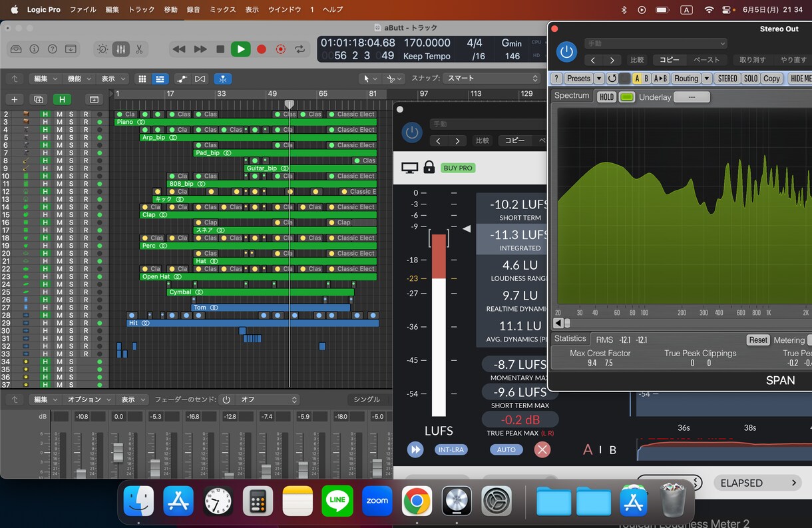The height and width of the screenshot is (528, 812).
Task: Click the Duplicate Track icon
Action: click(39, 99)
